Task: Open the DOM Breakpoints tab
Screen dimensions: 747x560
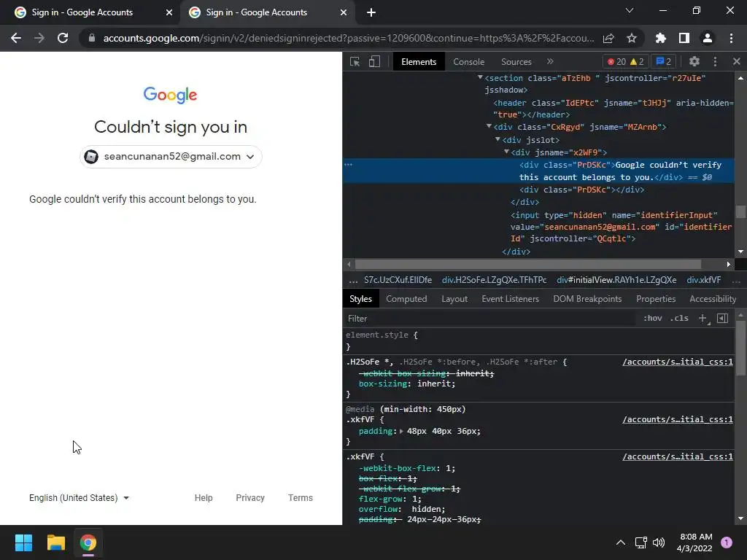Action: click(587, 299)
